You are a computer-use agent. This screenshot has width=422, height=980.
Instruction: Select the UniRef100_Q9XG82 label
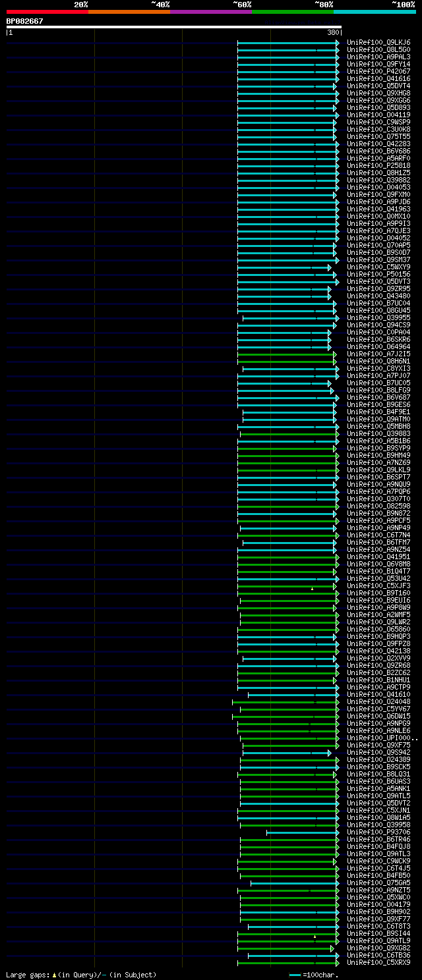pos(378,948)
